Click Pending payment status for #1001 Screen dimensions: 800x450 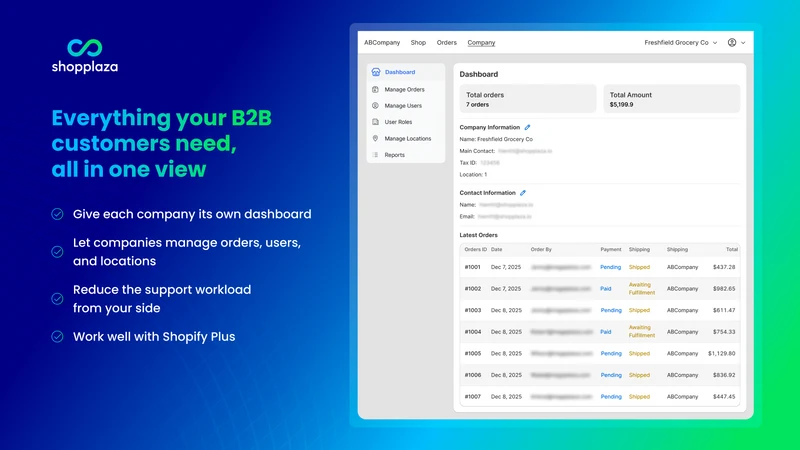click(611, 267)
